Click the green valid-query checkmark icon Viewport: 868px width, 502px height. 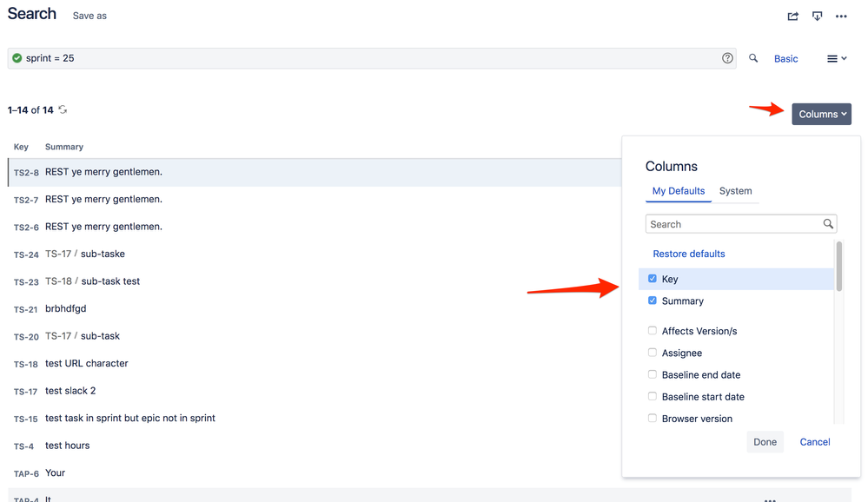click(19, 58)
